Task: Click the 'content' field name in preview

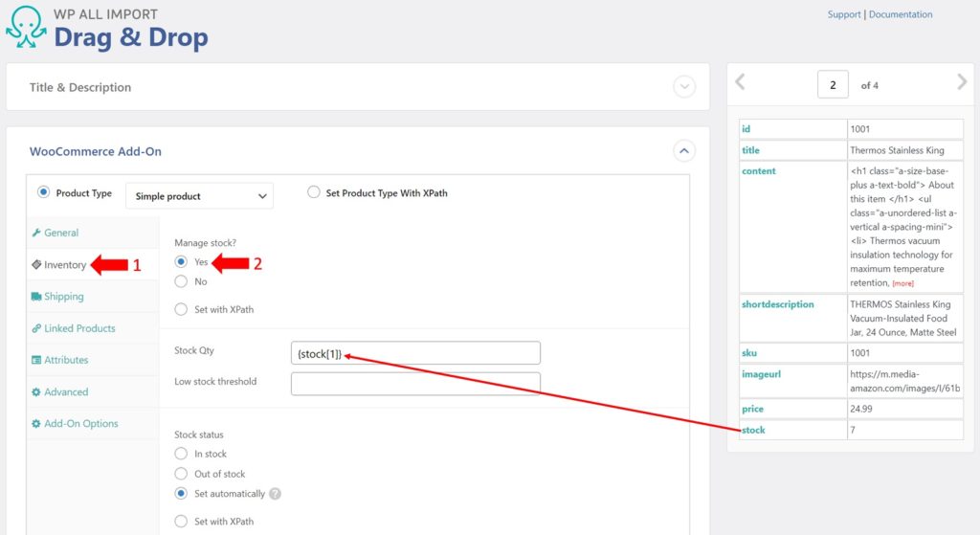Action: [758, 170]
